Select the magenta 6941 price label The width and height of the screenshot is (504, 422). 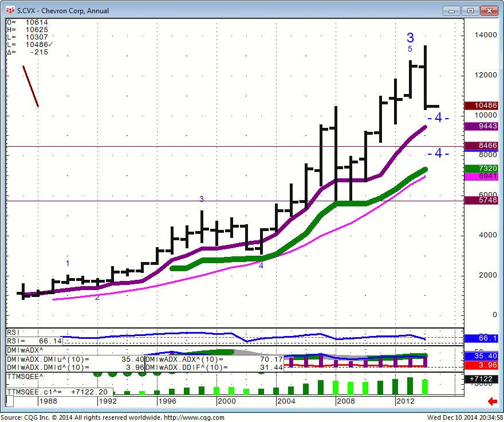(x=481, y=177)
